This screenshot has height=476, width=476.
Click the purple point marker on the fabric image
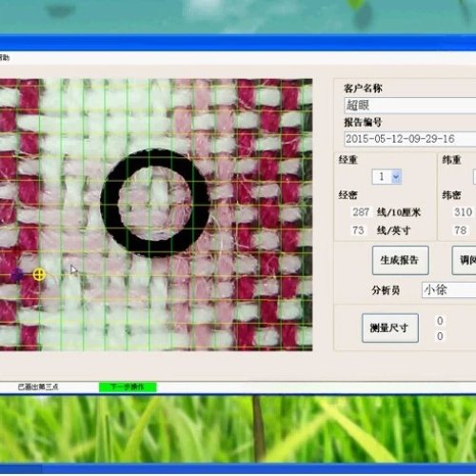point(17,274)
